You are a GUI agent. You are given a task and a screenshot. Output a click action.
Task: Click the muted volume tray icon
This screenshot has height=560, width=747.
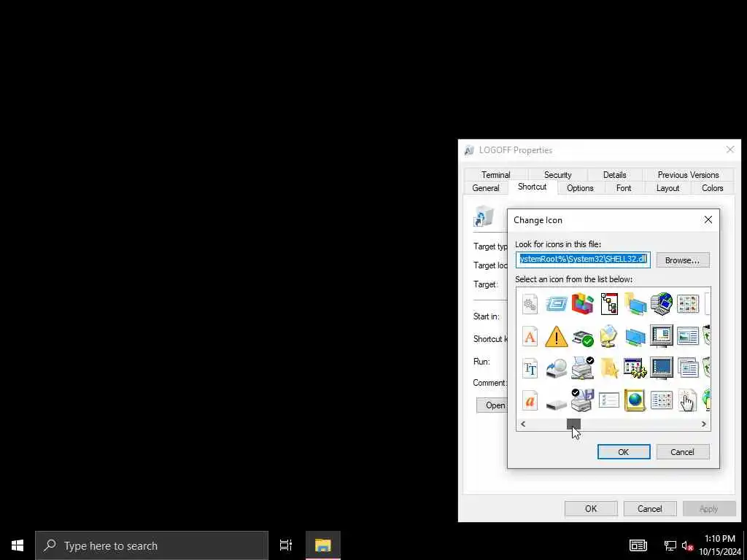click(x=687, y=545)
